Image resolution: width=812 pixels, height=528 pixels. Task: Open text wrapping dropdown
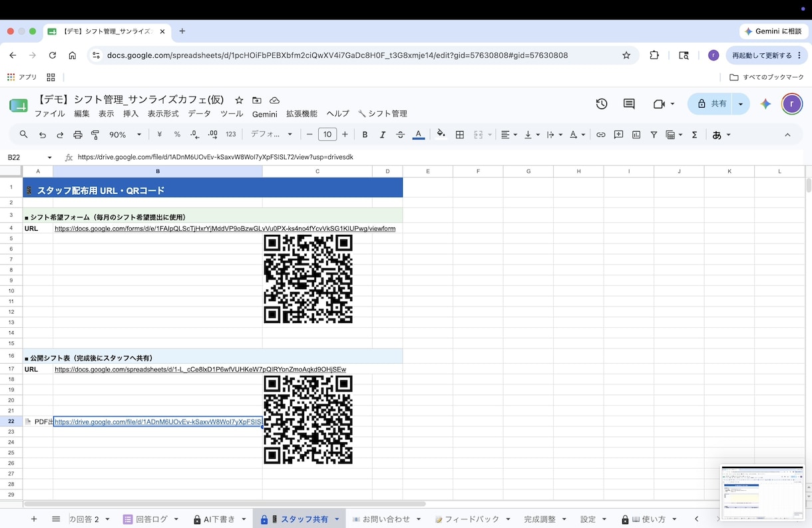click(x=554, y=134)
